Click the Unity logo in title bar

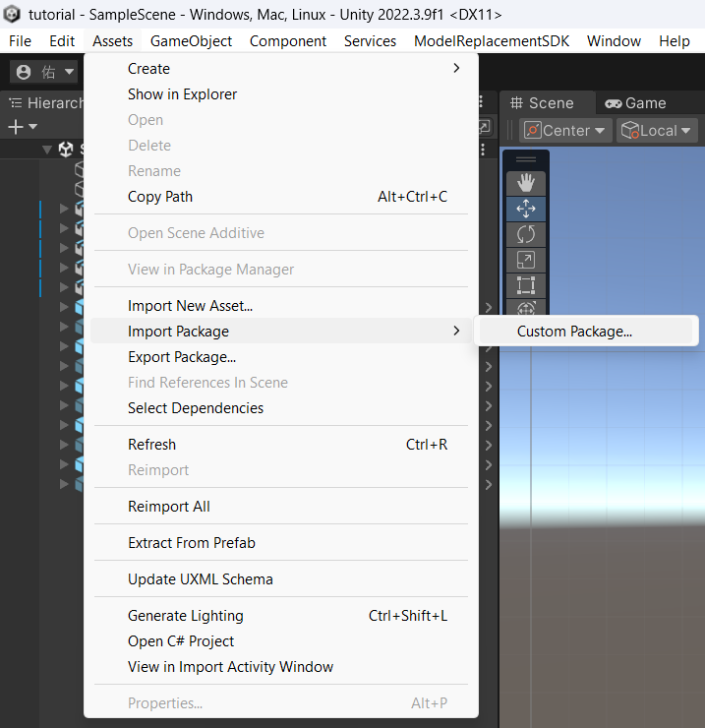(x=13, y=15)
